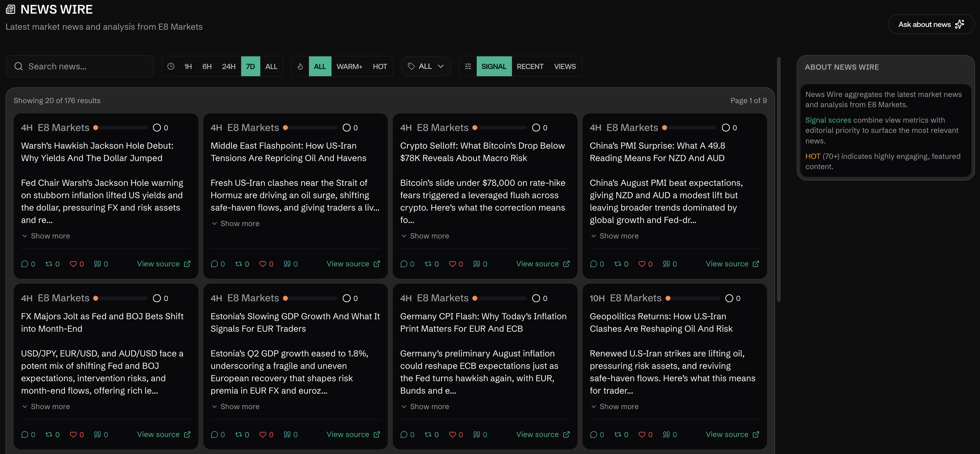
Task: Click the News Wire newspaper icon
Action: click(x=11, y=9)
